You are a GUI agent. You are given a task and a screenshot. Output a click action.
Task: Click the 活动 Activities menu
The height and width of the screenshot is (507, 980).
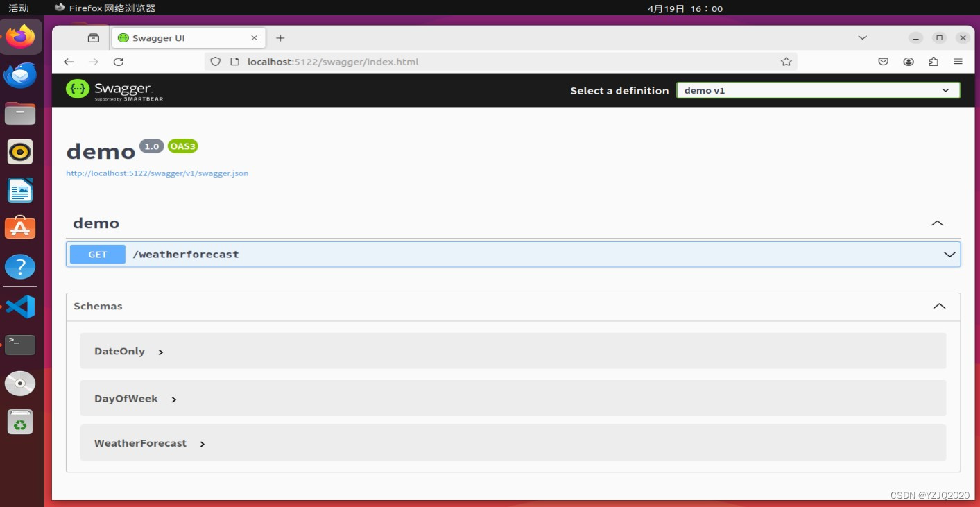click(19, 8)
